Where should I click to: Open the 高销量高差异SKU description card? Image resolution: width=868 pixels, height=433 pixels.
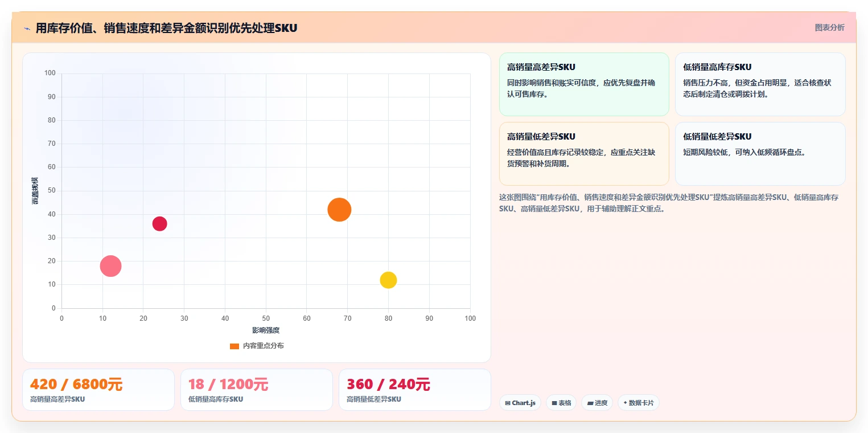pyautogui.click(x=584, y=84)
